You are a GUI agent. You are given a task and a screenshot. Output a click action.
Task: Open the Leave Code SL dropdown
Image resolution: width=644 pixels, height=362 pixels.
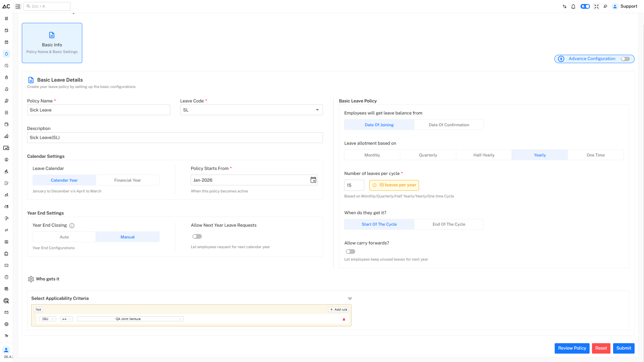click(251, 110)
